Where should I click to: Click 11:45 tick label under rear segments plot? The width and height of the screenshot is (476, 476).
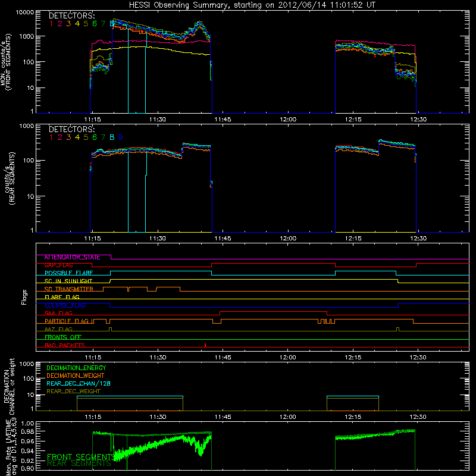223,239
